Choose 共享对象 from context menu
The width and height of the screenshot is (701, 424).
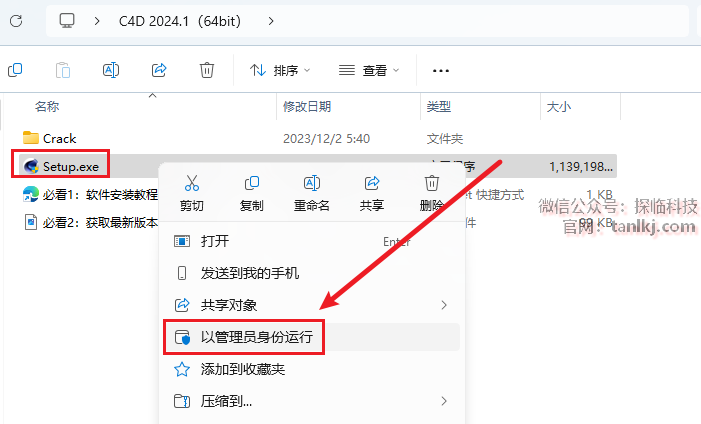312,305
